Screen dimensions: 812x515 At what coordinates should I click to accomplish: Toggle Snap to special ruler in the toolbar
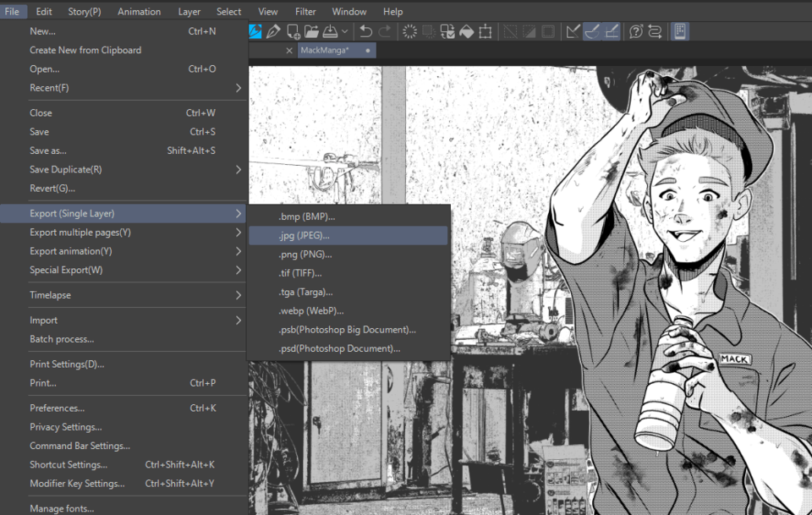coord(593,31)
